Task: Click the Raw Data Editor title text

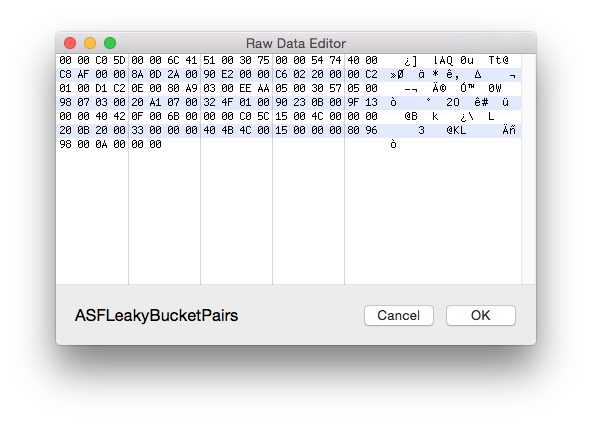Action: [296, 43]
